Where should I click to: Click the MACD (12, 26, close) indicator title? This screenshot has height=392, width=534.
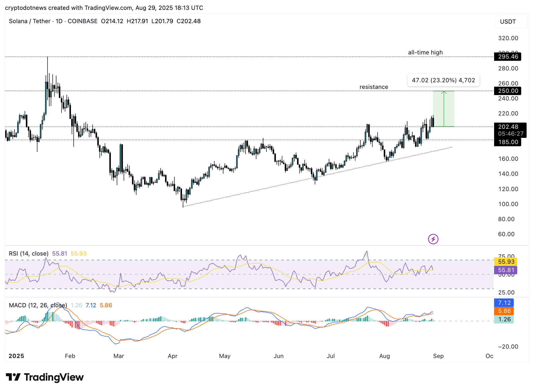tap(38, 305)
